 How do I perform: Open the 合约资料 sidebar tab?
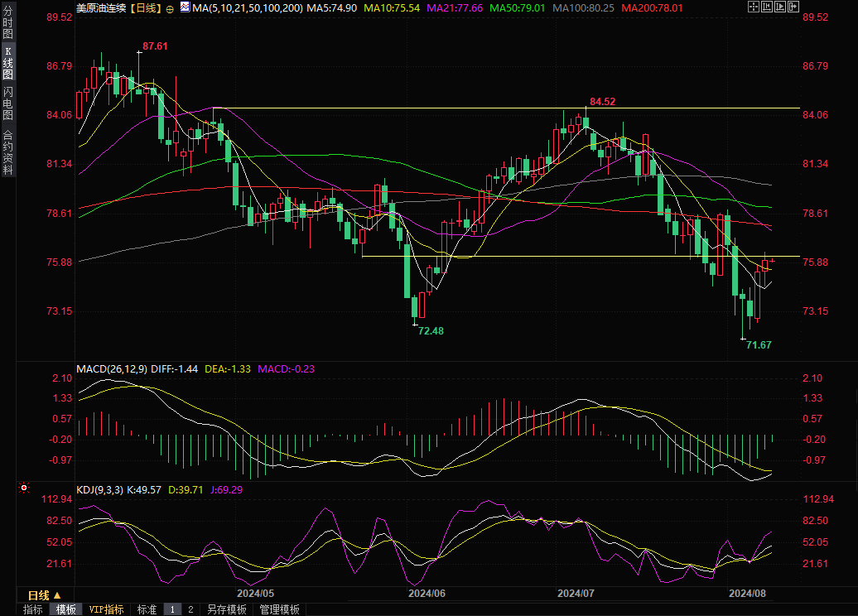(x=7, y=152)
